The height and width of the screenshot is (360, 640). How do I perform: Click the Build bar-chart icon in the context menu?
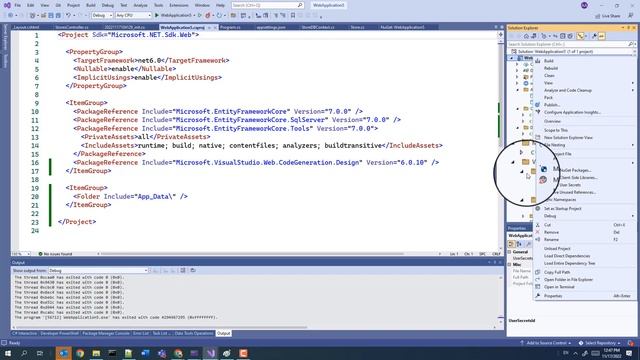[538, 61]
